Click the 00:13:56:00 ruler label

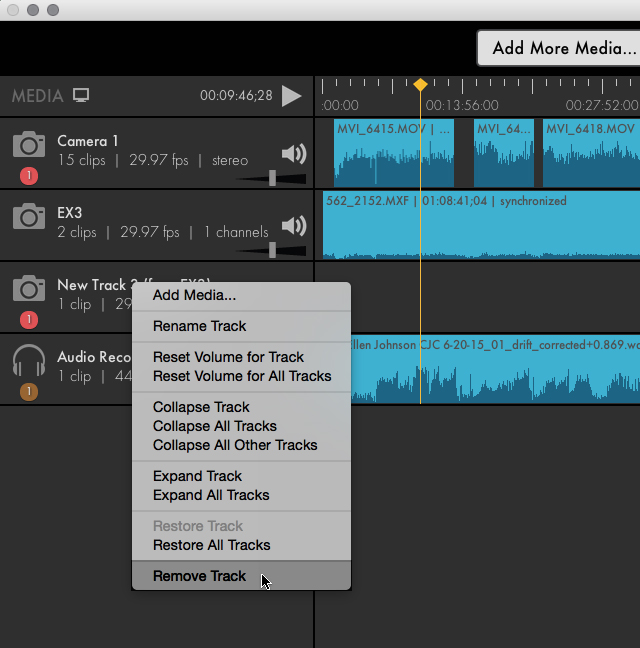pyautogui.click(x=462, y=105)
